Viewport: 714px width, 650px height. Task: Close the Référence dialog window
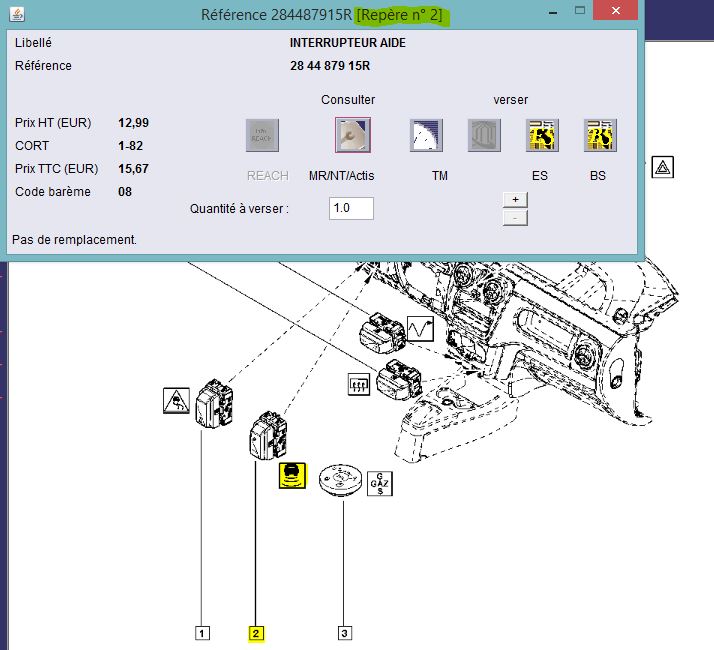616,10
